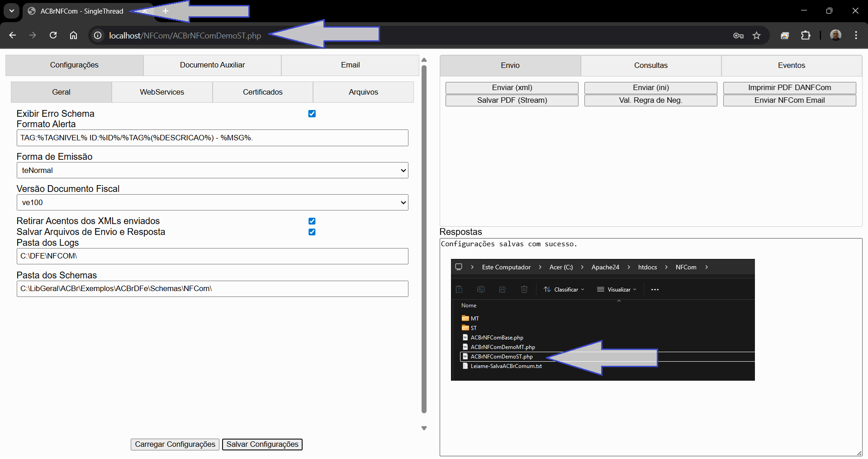Click Enviar (xml) button
Viewport: 868px width, 459px height.
click(512, 88)
